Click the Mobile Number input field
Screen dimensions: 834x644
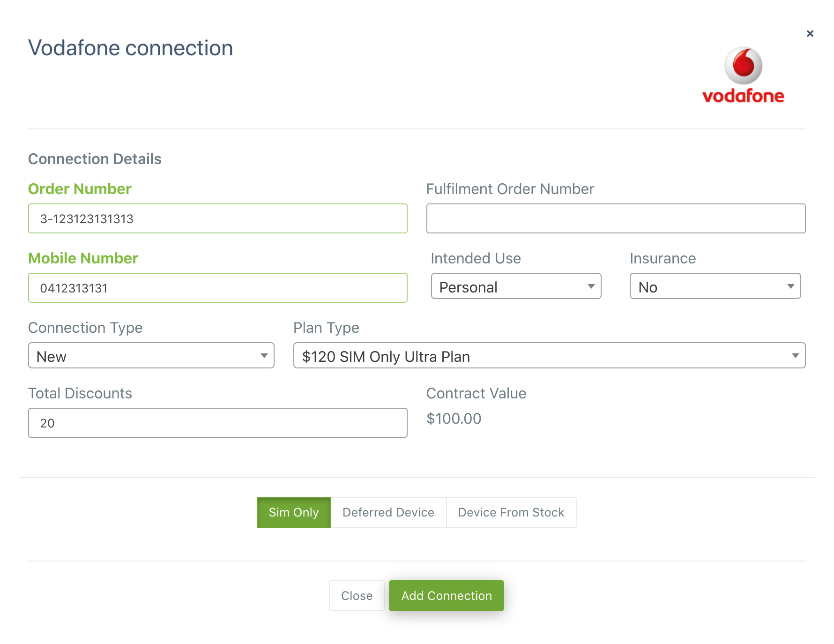click(x=218, y=288)
